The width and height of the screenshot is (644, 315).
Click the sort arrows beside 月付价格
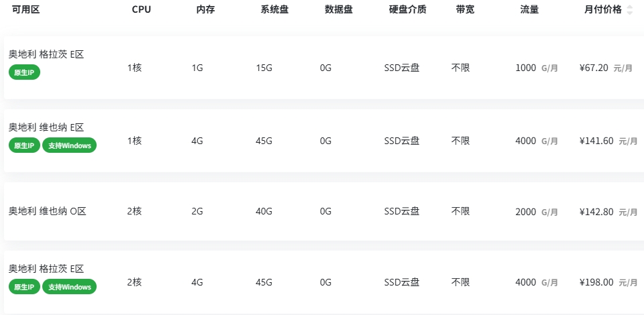click(629, 10)
